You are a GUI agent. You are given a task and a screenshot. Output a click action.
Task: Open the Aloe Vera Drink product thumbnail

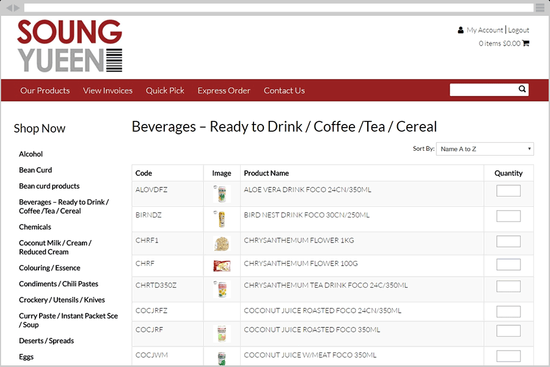tap(222, 194)
